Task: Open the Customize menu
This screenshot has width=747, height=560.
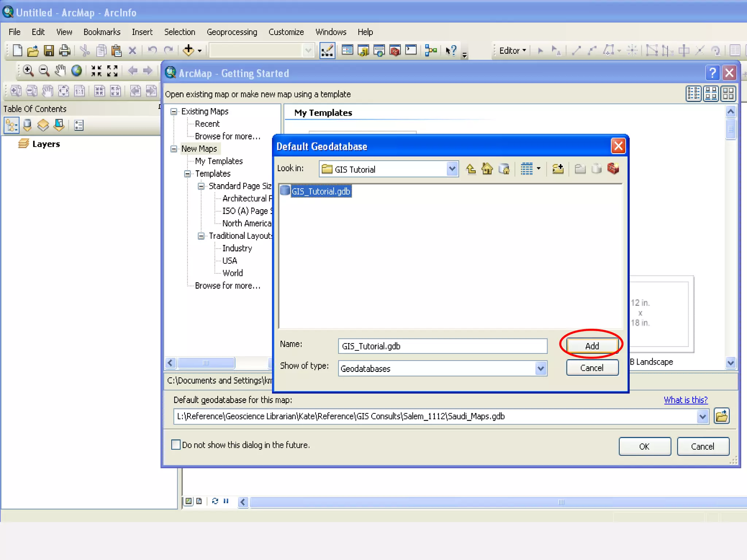Action: 286,32
